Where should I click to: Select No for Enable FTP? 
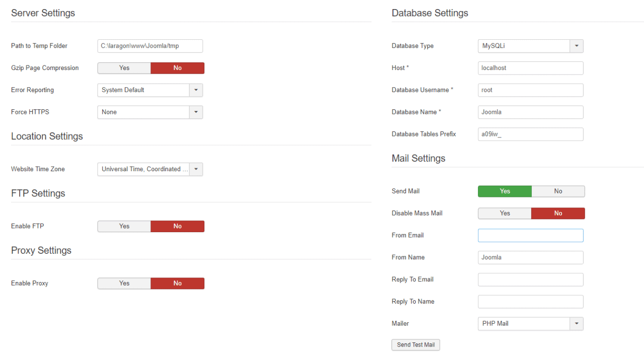[178, 226]
